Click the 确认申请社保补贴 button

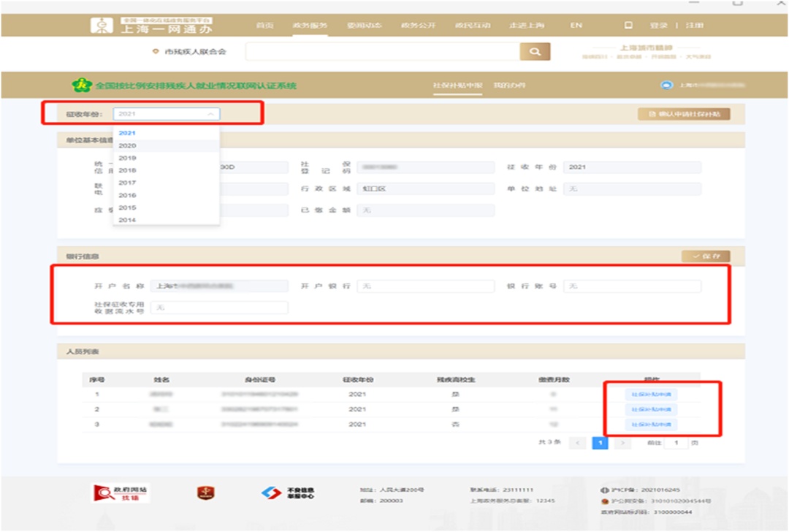[684, 114]
